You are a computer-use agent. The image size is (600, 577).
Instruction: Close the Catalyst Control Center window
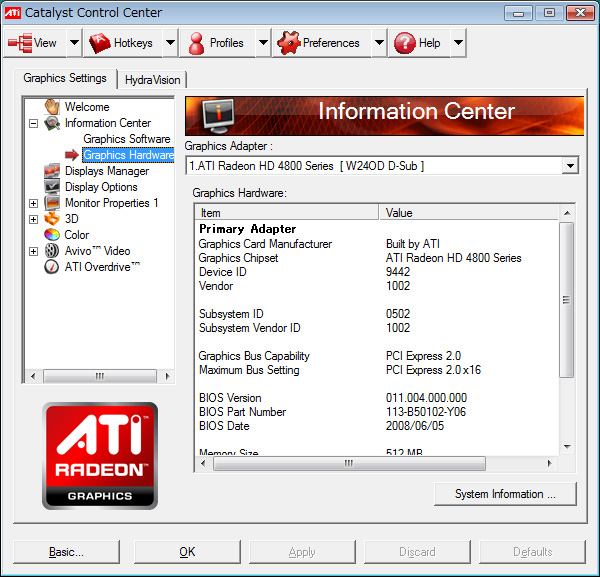[580, 13]
